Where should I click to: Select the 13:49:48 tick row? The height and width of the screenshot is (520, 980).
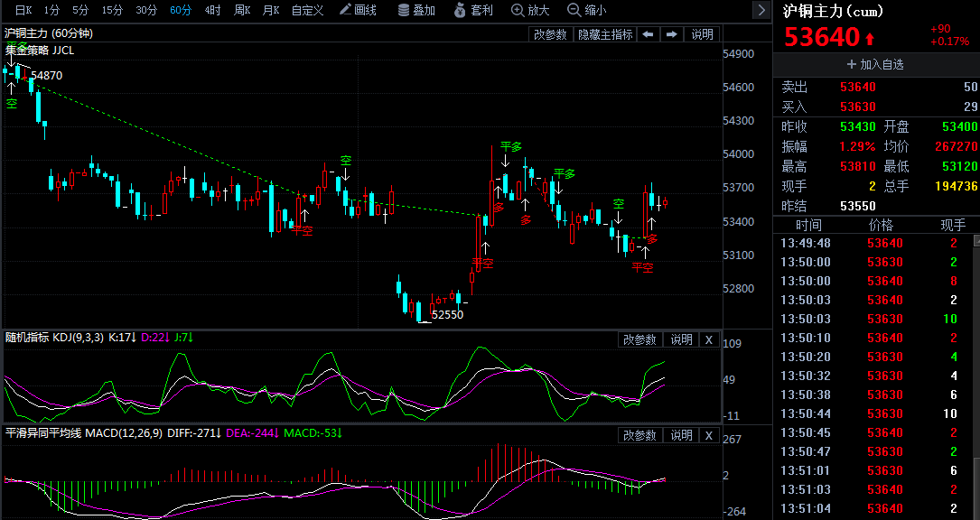pyautogui.click(x=873, y=243)
